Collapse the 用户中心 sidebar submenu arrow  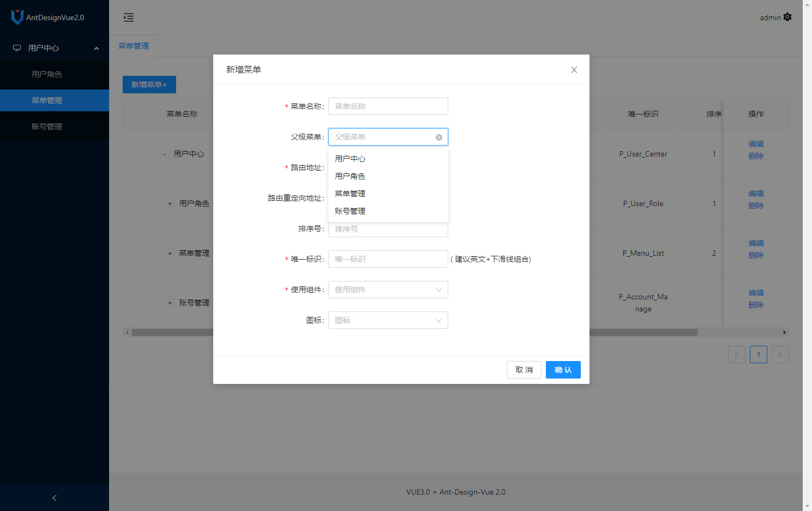pyautogui.click(x=97, y=48)
